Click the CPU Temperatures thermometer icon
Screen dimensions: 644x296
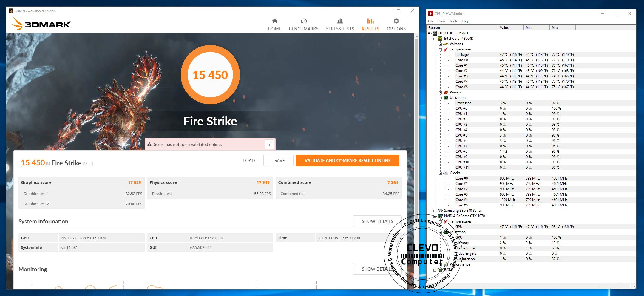click(446, 49)
